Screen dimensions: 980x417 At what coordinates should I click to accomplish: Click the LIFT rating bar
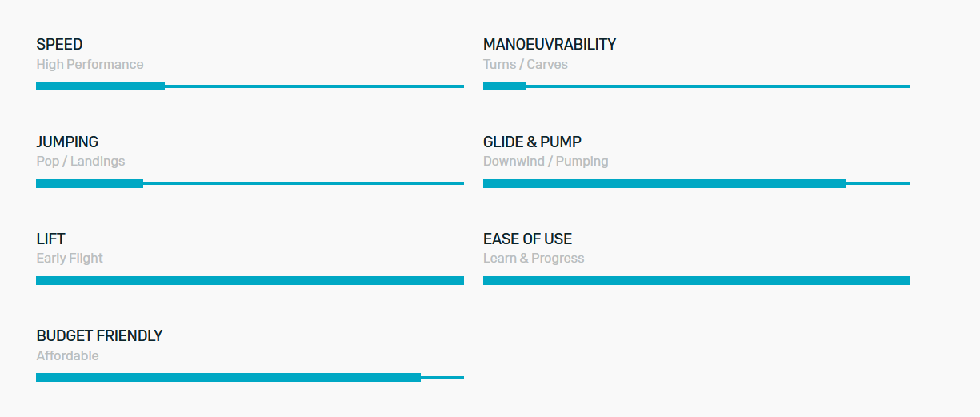tap(250, 280)
